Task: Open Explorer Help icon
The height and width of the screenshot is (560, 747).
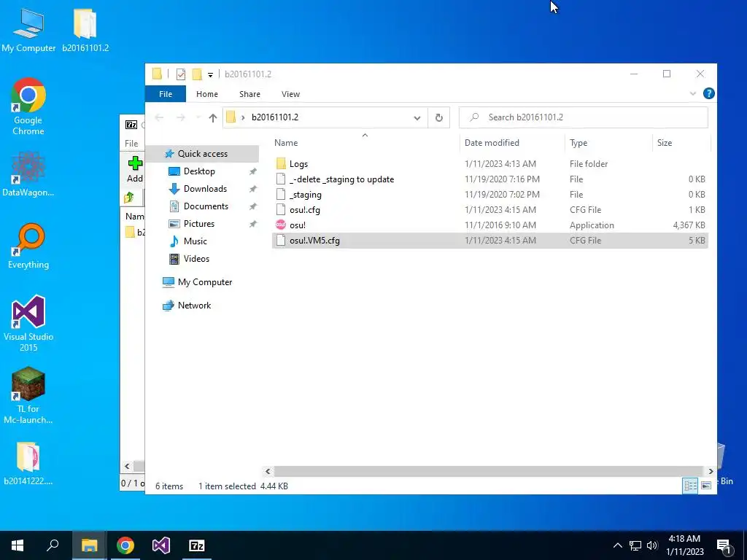Action: (x=708, y=94)
